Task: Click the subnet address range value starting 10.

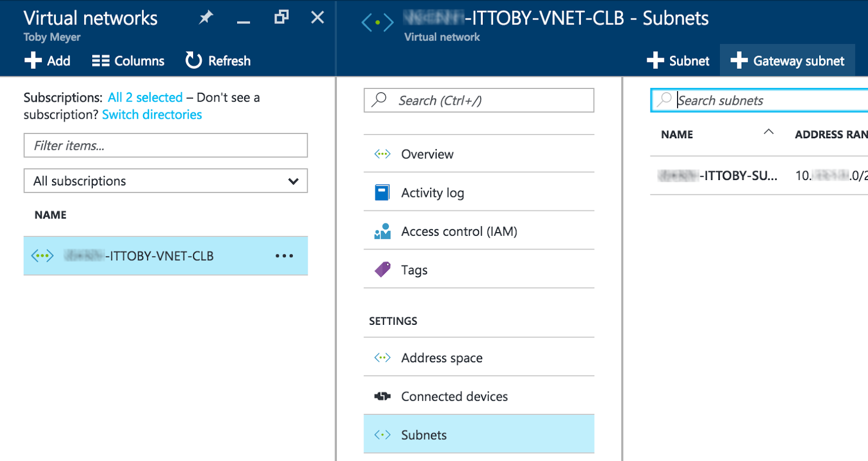Action: point(832,176)
